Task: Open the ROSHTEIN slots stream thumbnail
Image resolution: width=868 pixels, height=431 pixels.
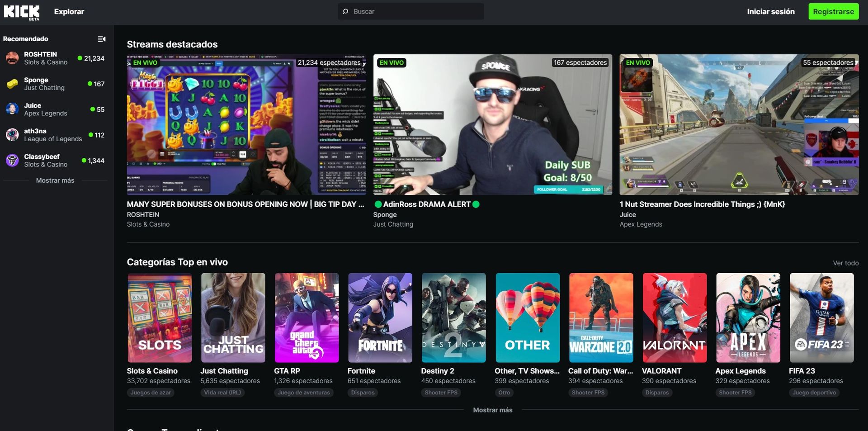Action: (246, 125)
